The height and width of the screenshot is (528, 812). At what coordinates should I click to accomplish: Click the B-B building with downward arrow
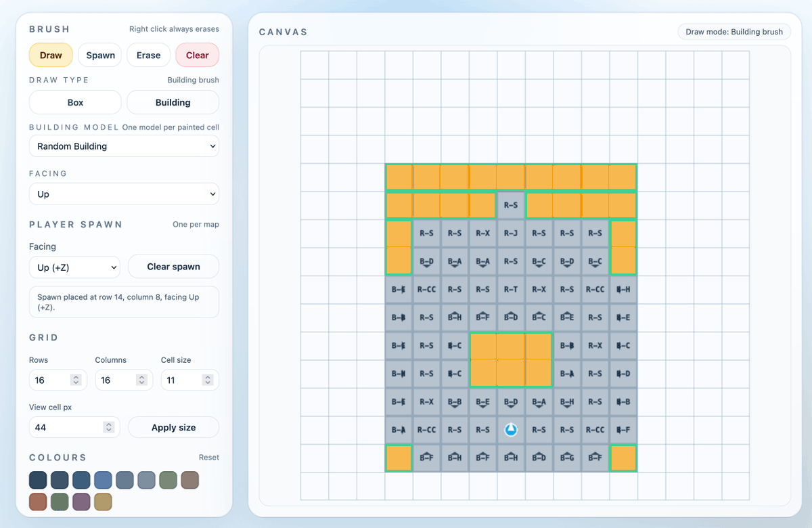pyautogui.click(x=455, y=402)
